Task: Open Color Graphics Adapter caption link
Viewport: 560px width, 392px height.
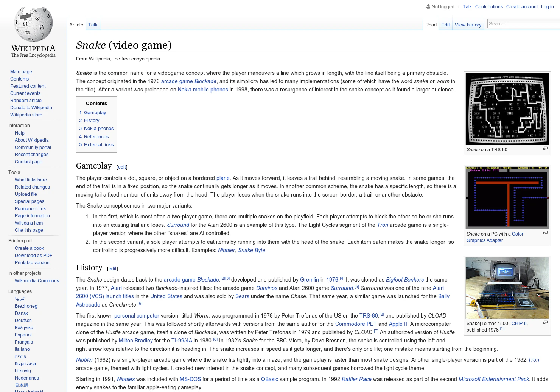Action: (495, 237)
